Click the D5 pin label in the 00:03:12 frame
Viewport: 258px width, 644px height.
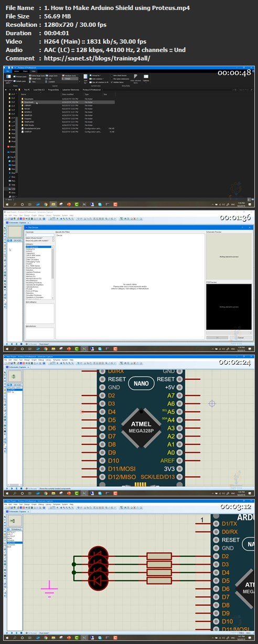pyautogui.click(x=226, y=580)
